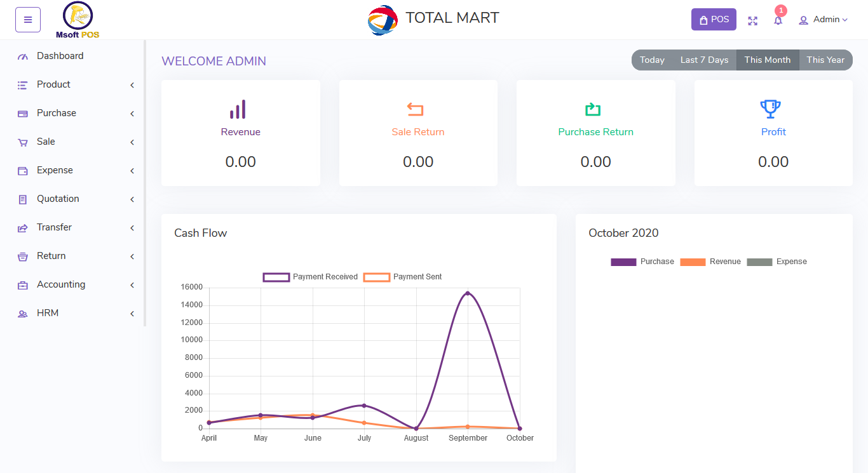Click the notification badge showing 1
The height and width of the screenshot is (473, 868).
781,11
